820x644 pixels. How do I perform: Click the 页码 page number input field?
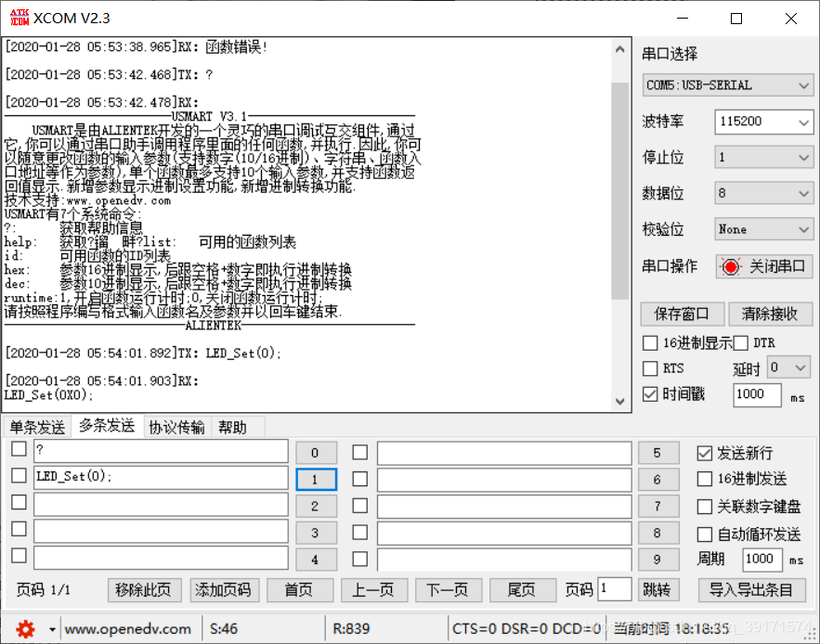615,589
